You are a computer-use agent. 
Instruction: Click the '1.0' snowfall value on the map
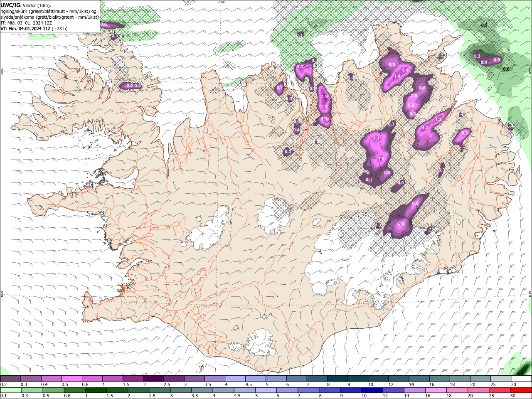(381, 158)
